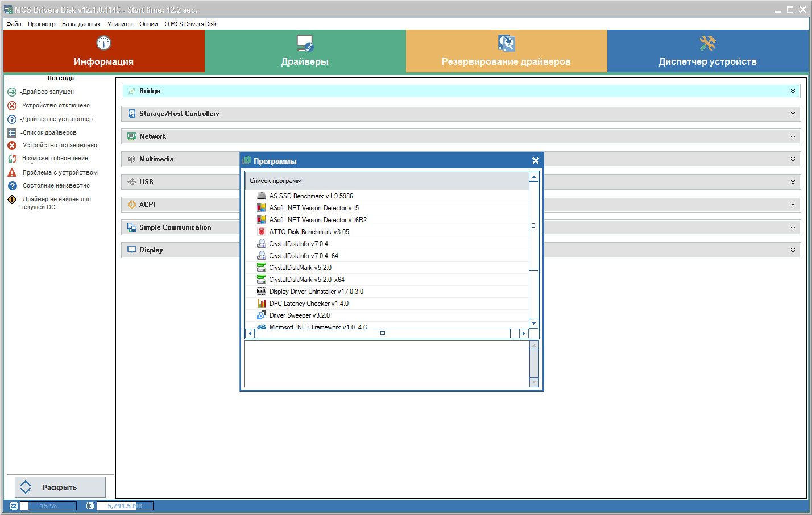Open Резервирование драйверов tab
The height and width of the screenshot is (515, 812).
[x=507, y=51]
